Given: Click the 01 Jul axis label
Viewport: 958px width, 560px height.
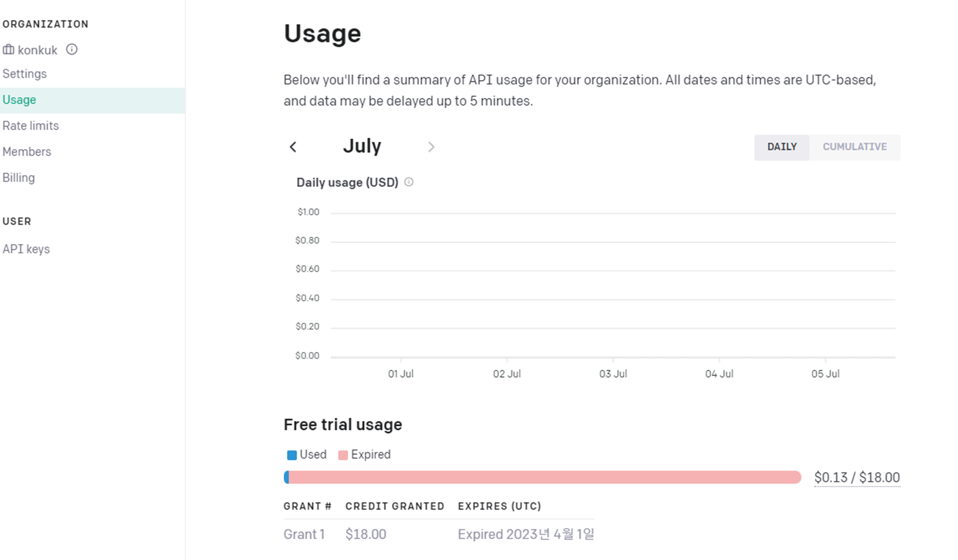Looking at the screenshot, I should (x=401, y=374).
